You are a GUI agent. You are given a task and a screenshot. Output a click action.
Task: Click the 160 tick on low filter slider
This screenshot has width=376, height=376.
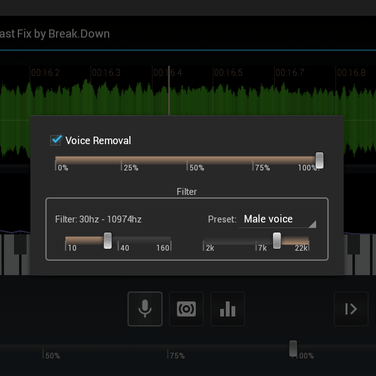[163, 248]
